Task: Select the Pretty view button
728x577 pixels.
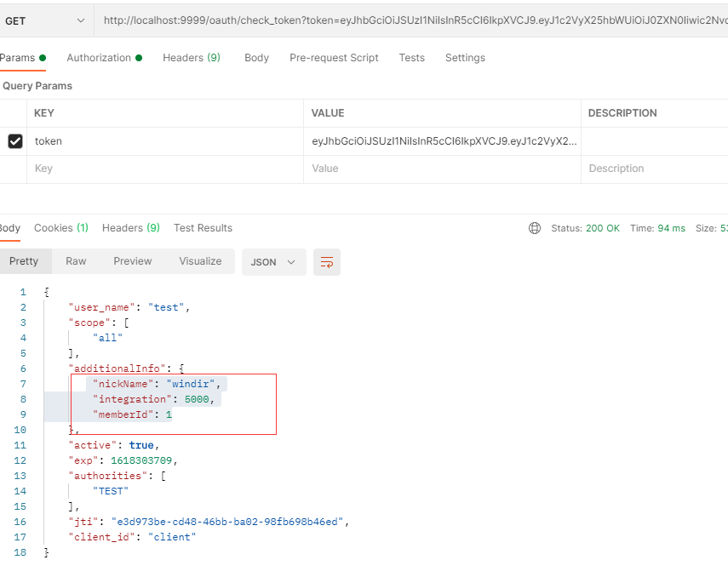Action: [24, 261]
